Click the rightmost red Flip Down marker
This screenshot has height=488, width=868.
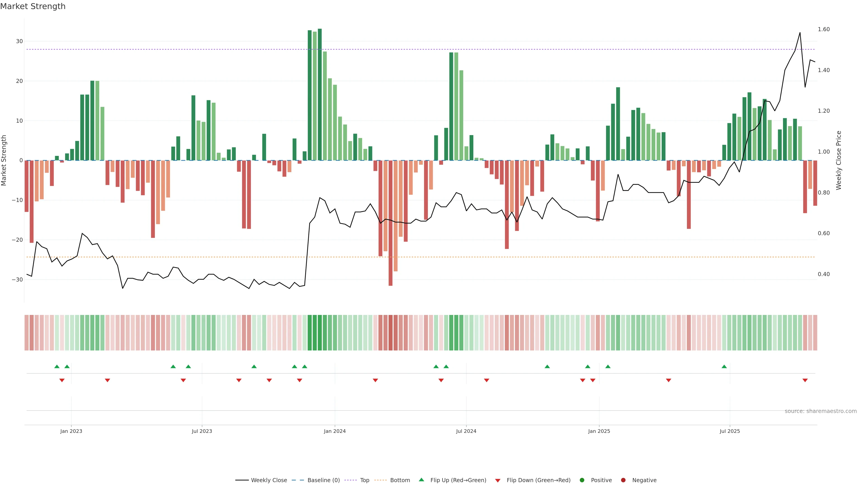[x=805, y=380]
